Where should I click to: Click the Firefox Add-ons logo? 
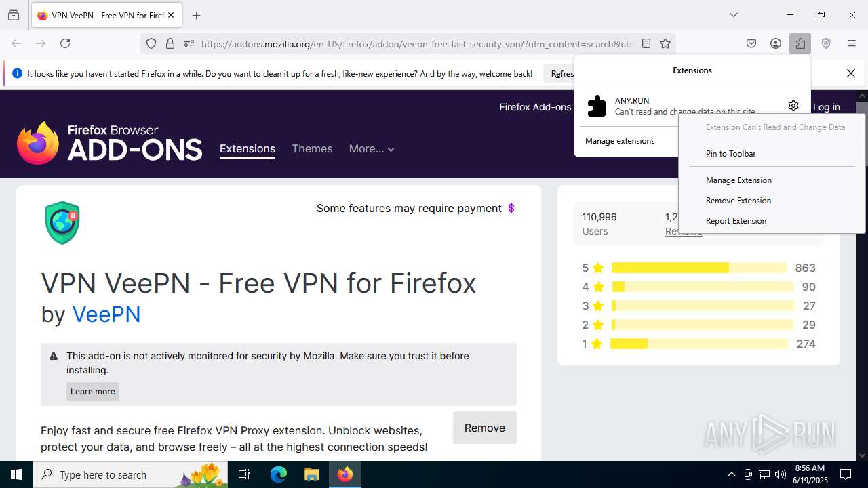pyautogui.click(x=110, y=143)
